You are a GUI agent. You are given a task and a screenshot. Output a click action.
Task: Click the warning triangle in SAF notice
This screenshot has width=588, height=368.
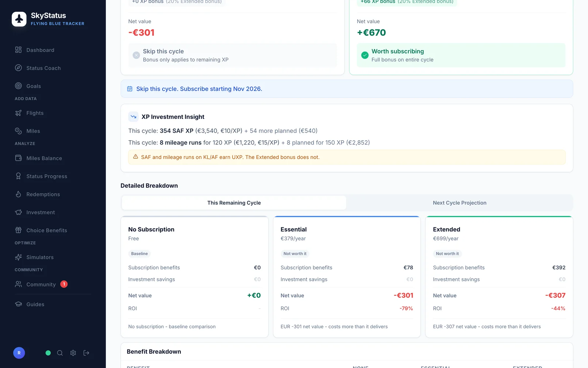click(136, 157)
